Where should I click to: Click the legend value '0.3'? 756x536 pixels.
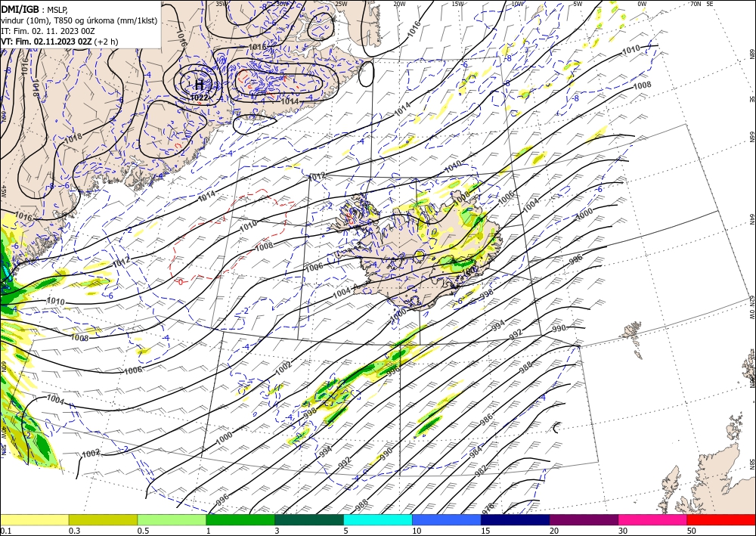click(x=74, y=531)
